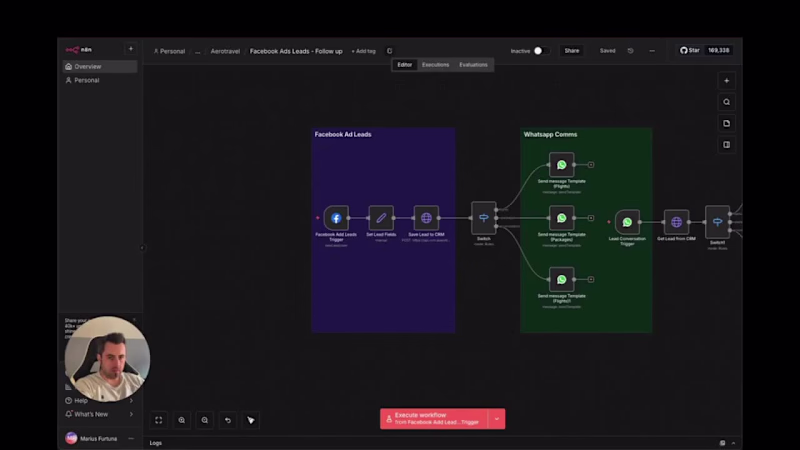Open Personal breadcrumb in header
800x450 pixels.
pos(169,51)
